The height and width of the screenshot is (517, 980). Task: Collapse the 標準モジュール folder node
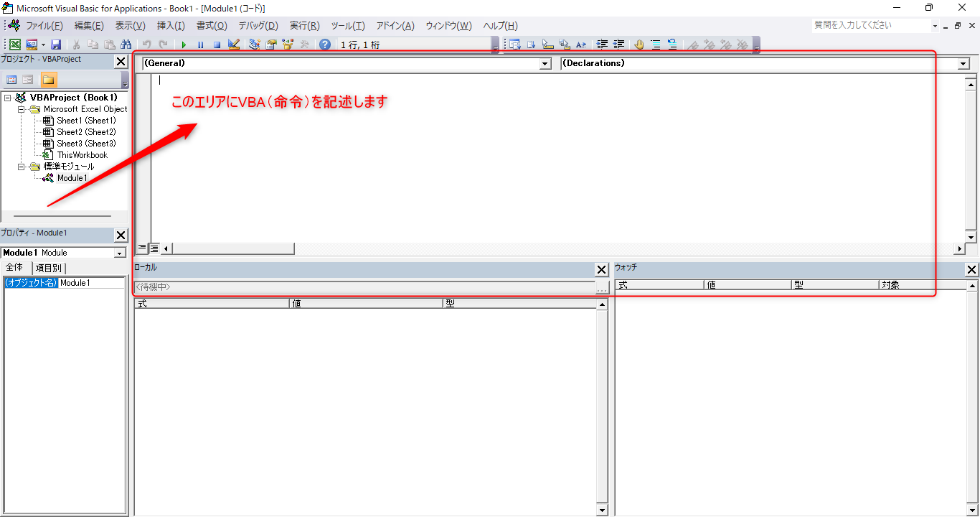(22, 167)
